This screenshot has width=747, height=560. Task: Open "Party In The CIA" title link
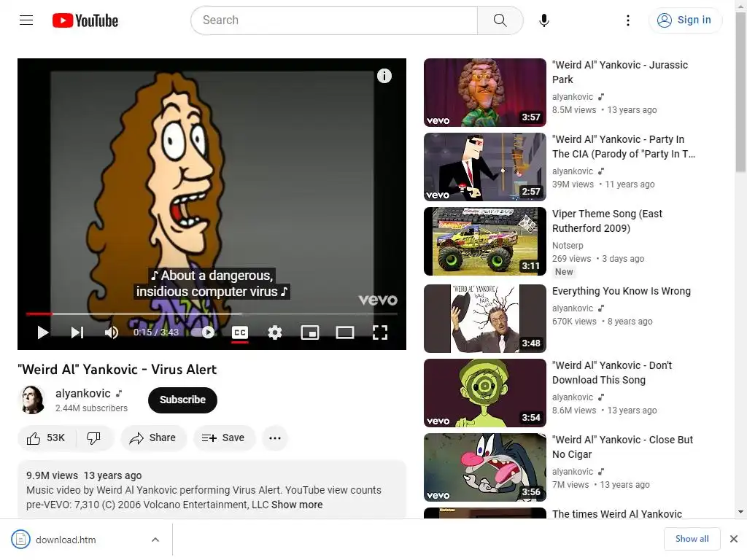tap(623, 147)
